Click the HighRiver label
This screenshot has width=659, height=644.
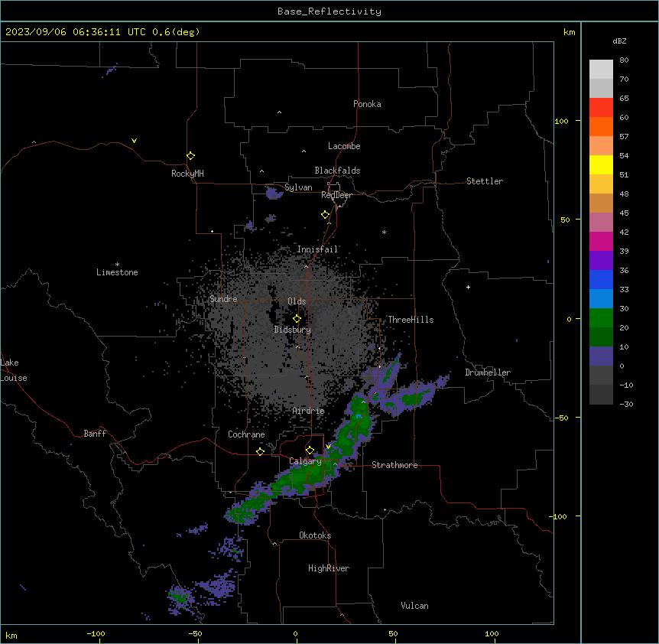329,568
